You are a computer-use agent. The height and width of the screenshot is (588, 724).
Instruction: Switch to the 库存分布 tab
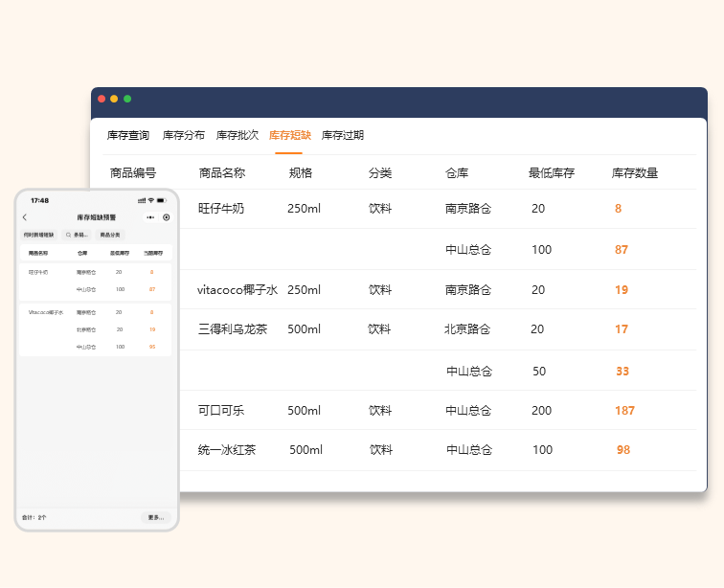pyautogui.click(x=183, y=135)
